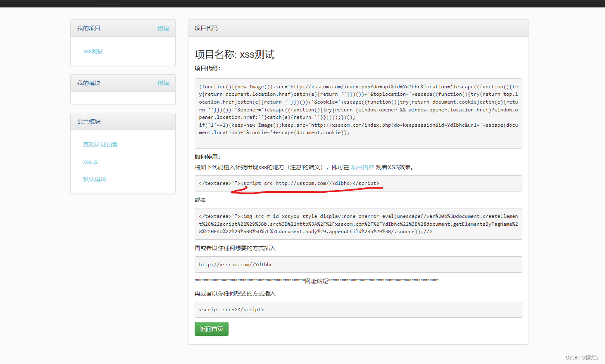Click the 我的项目 panel heading
The image size is (605, 364).
coord(89,28)
